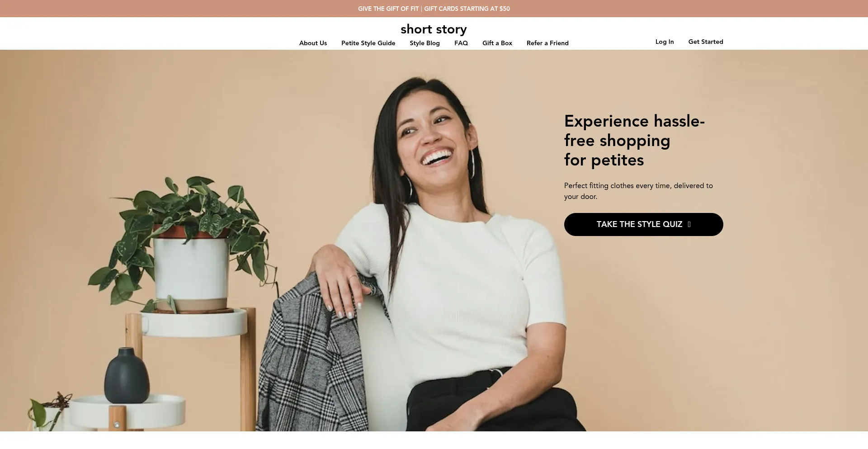Go to the About Us page
Image resolution: width=868 pixels, height=449 pixels.
(x=313, y=43)
